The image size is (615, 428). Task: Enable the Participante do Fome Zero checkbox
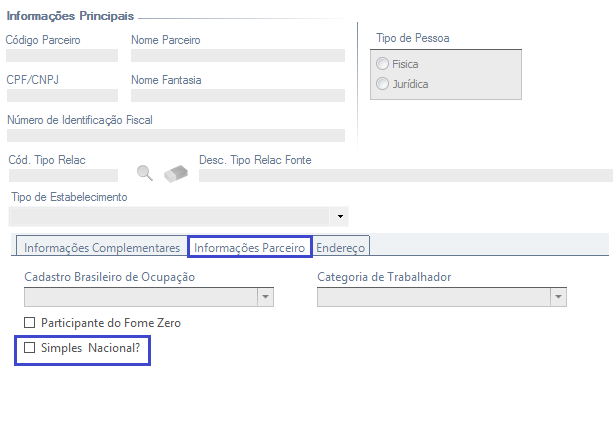tap(30, 323)
